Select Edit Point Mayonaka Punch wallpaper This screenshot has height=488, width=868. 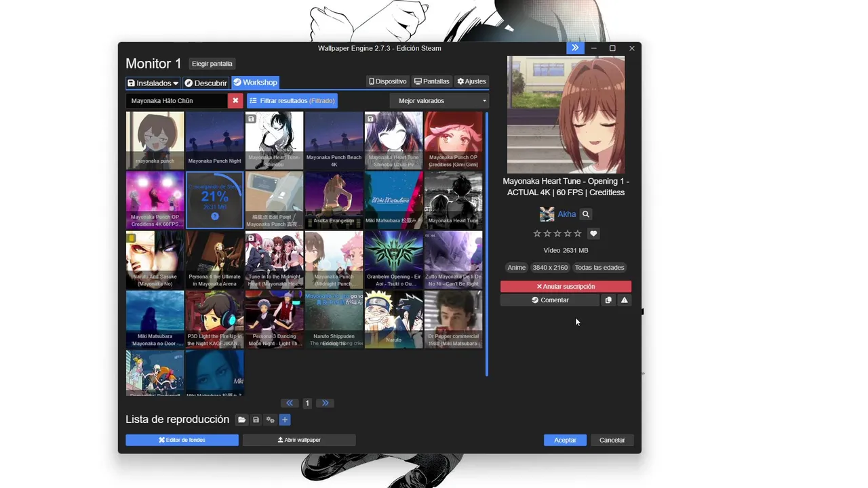(274, 200)
